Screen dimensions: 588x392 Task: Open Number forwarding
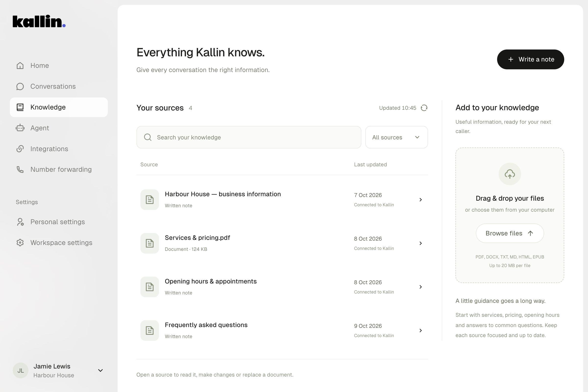(x=59, y=170)
